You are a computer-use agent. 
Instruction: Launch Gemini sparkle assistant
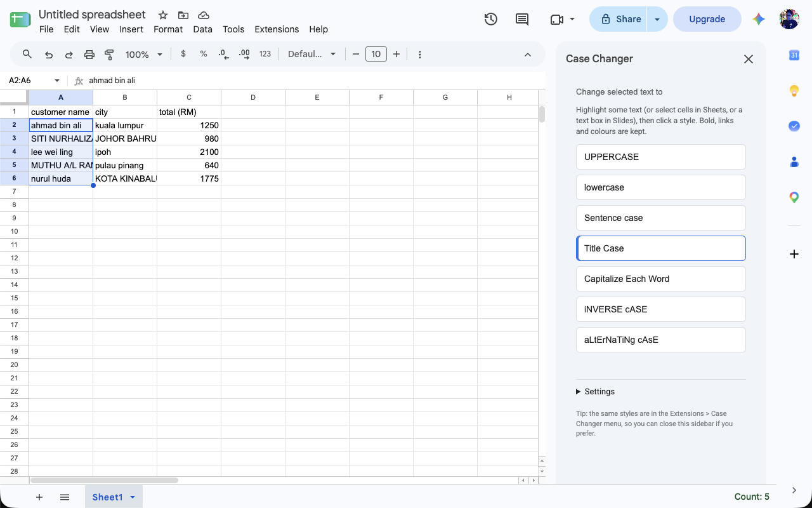(759, 19)
